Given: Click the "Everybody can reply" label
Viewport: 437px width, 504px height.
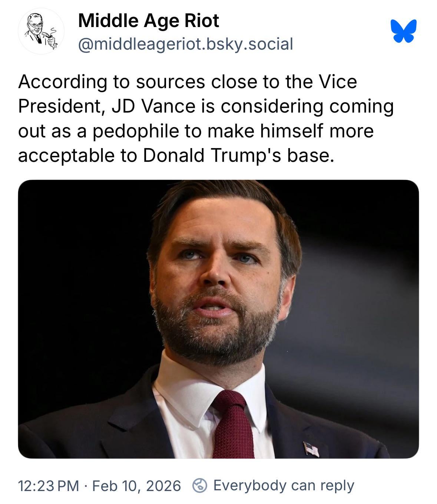Looking at the screenshot, I should (x=284, y=485).
